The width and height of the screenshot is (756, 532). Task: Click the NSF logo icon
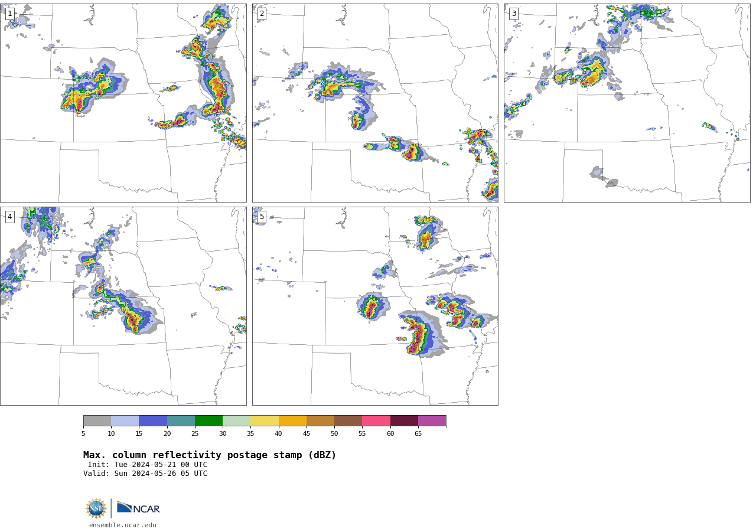tap(96, 508)
